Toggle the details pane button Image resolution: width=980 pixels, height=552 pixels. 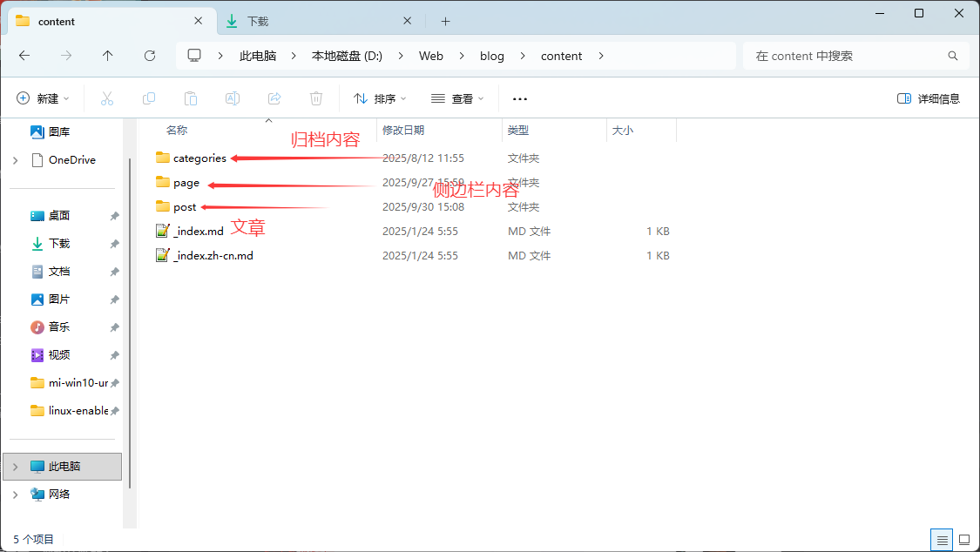pyautogui.click(x=929, y=98)
